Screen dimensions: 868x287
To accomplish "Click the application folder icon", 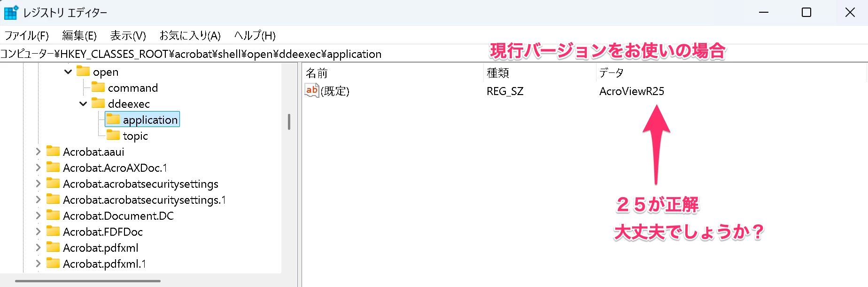I will [113, 119].
